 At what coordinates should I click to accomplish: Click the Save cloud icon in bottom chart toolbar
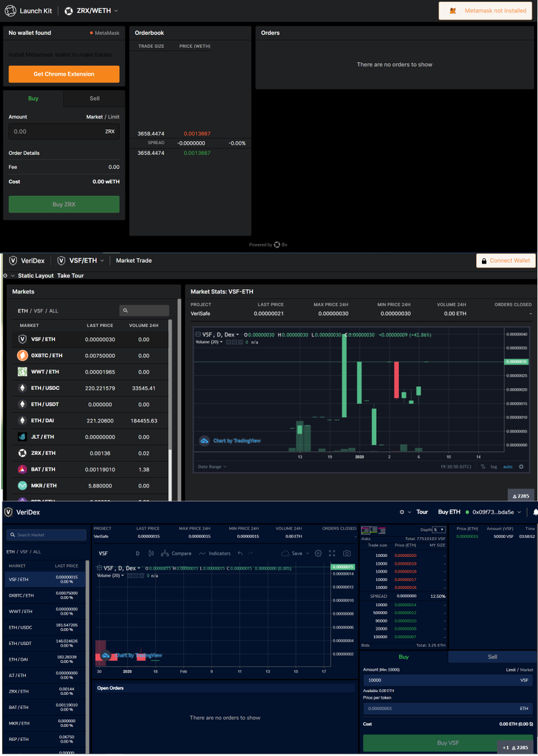point(285,553)
